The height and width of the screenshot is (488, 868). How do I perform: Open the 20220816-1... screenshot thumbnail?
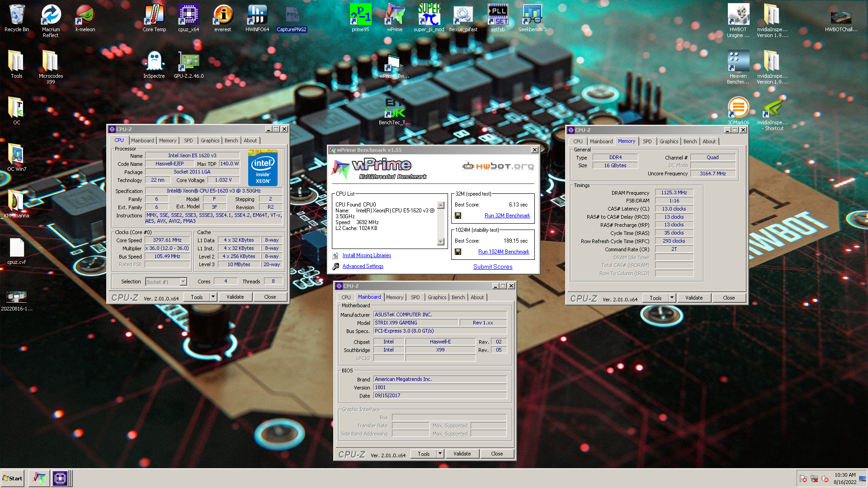tap(17, 300)
